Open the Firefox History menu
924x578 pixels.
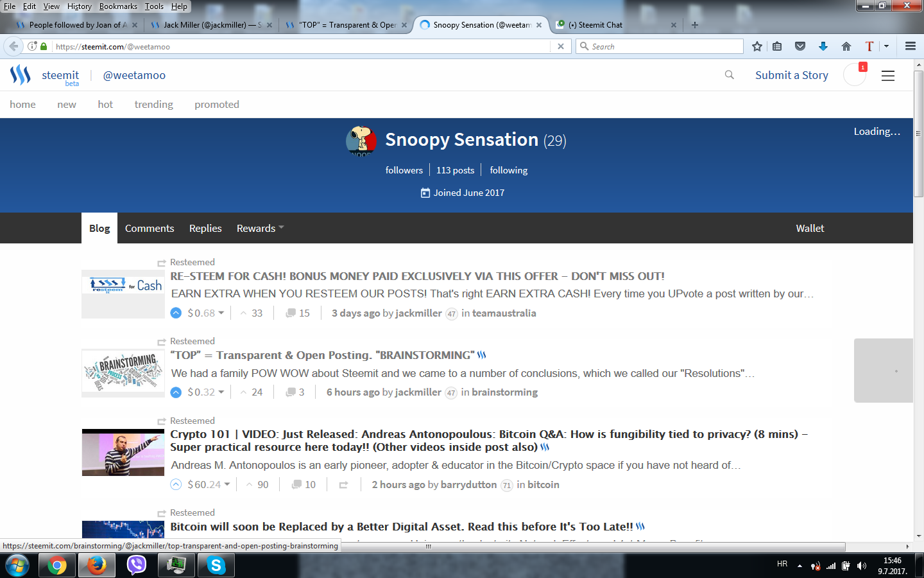tap(80, 6)
